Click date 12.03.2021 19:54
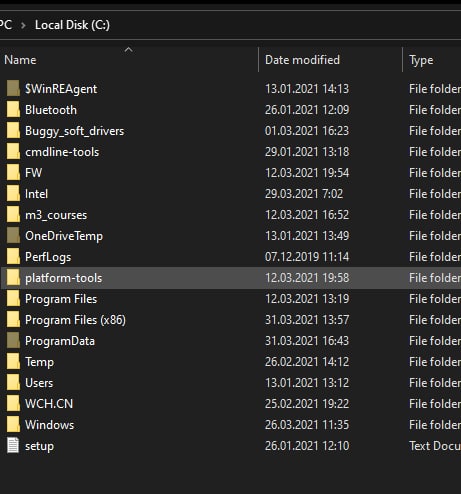Image resolution: width=461 pixels, height=494 pixels. point(307,173)
